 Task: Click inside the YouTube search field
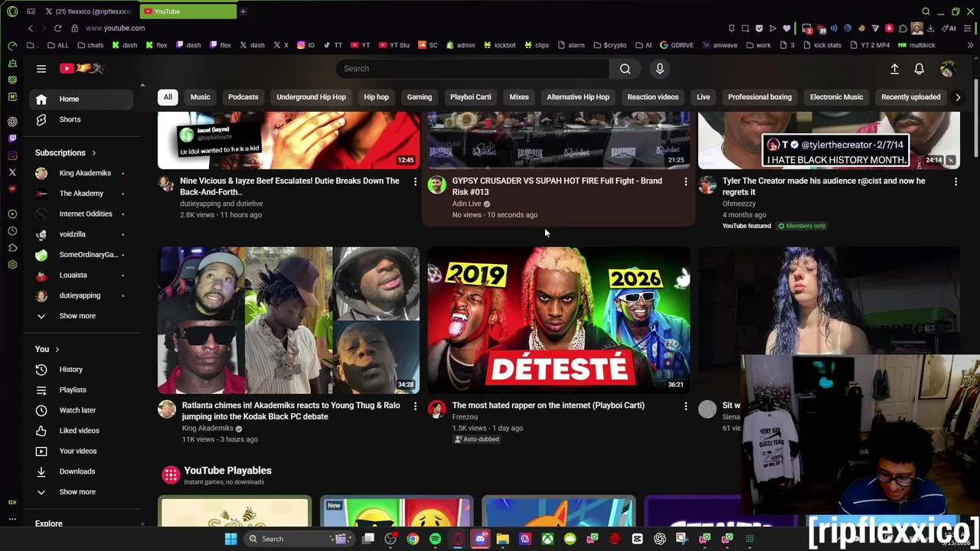pyautogui.click(x=472, y=69)
